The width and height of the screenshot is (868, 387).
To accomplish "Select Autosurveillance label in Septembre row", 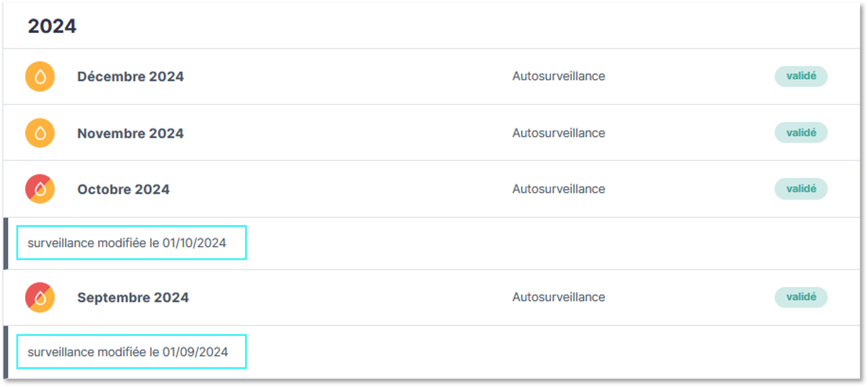I will tap(559, 297).
